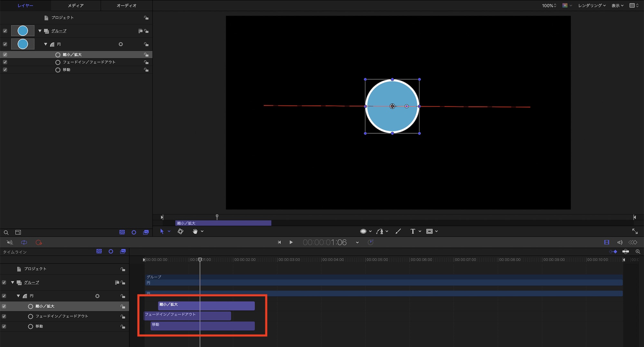Toggle loop playback icon
Image resolution: width=644 pixels, height=347 pixels.
click(x=24, y=242)
